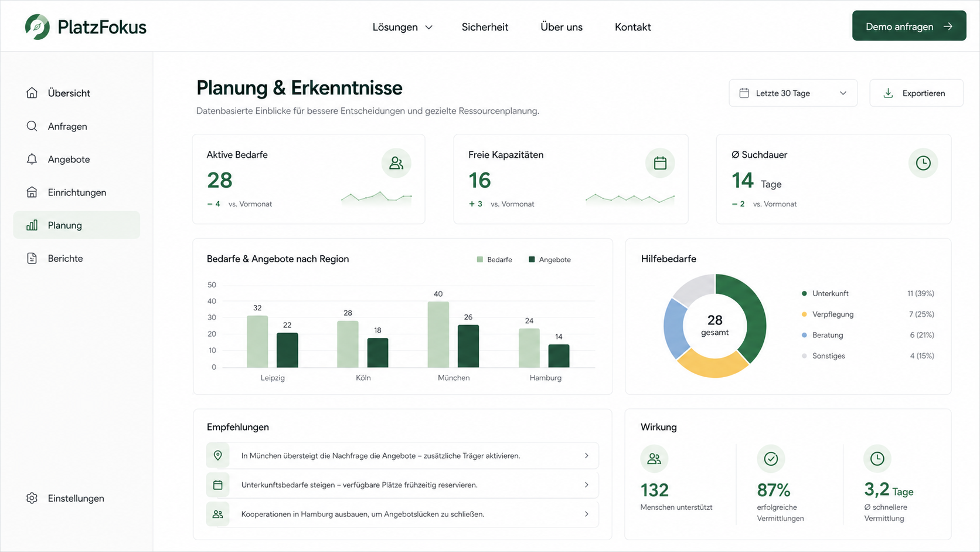Expand the München Nachfrage recommendation chevron
This screenshot has height=552, width=980.
coord(586,456)
